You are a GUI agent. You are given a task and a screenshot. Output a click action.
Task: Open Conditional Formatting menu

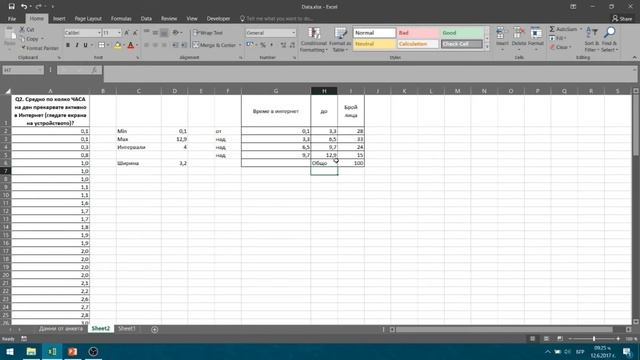[313, 40]
